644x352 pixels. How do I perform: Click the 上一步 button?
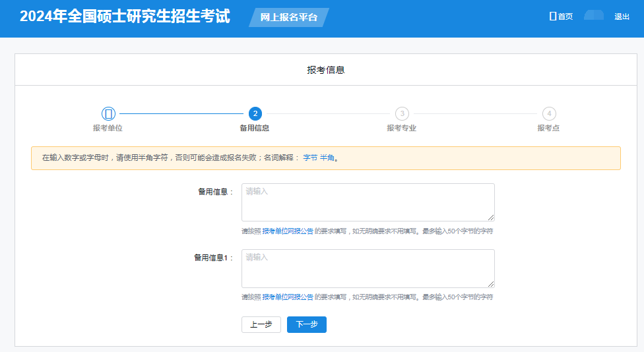point(261,324)
